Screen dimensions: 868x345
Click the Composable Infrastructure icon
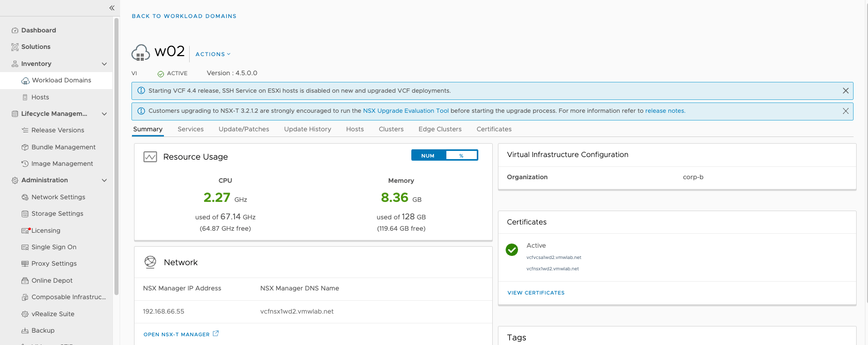tap(25, 297)
